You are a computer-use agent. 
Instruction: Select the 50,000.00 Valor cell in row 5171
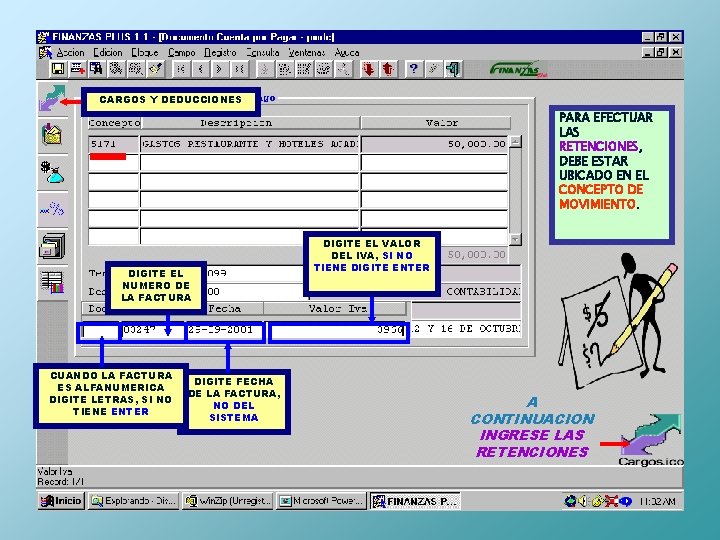point(434,144)
